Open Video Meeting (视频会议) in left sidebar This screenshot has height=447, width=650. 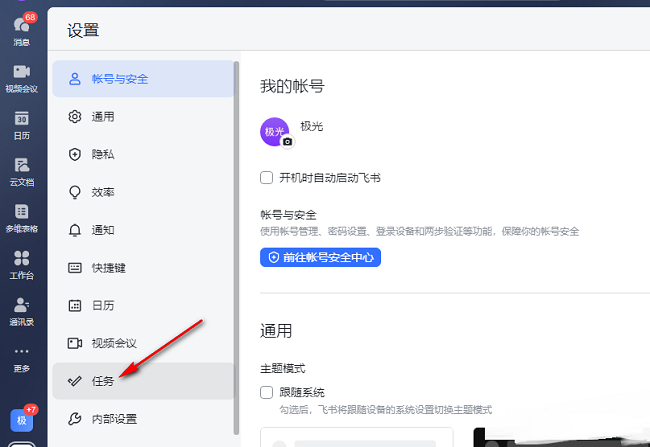pyautogui.click(x=21, y=76)
